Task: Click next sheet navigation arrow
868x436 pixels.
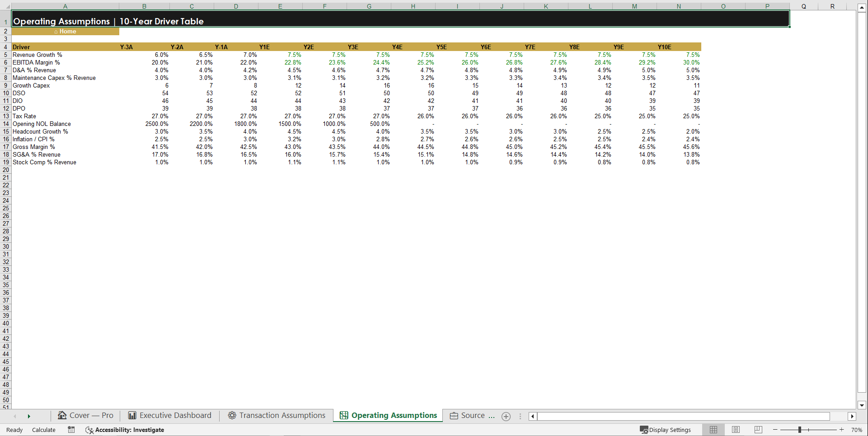Action: [x=29, y=417]
